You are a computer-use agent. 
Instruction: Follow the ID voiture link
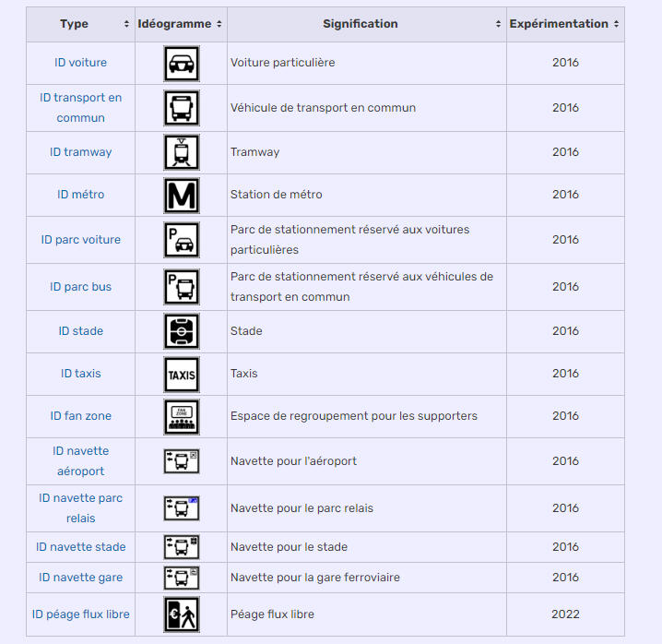pyautogui.click(x=80, y=63)
